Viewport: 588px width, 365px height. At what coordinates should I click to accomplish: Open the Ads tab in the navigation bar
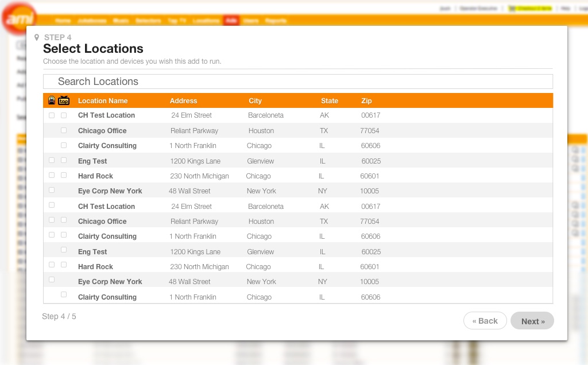231,21
